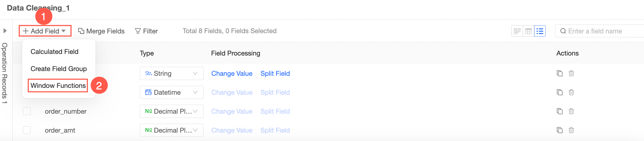Open the Add Field dropdown menu

pos(45,31)
